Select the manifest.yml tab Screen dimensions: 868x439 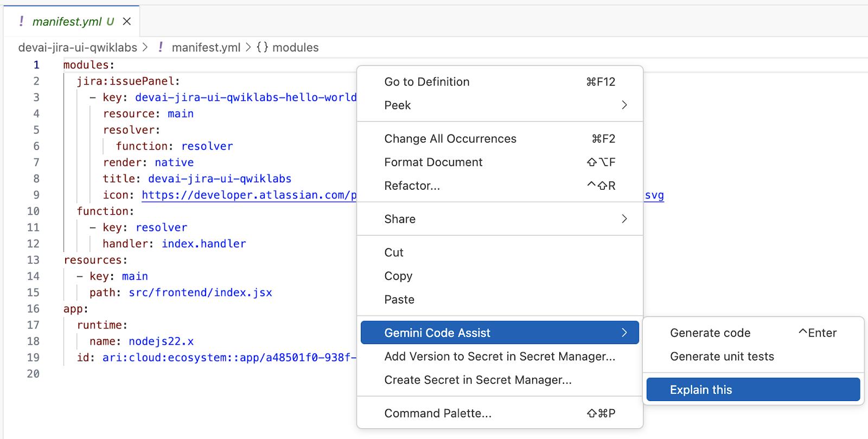point(66,22)
